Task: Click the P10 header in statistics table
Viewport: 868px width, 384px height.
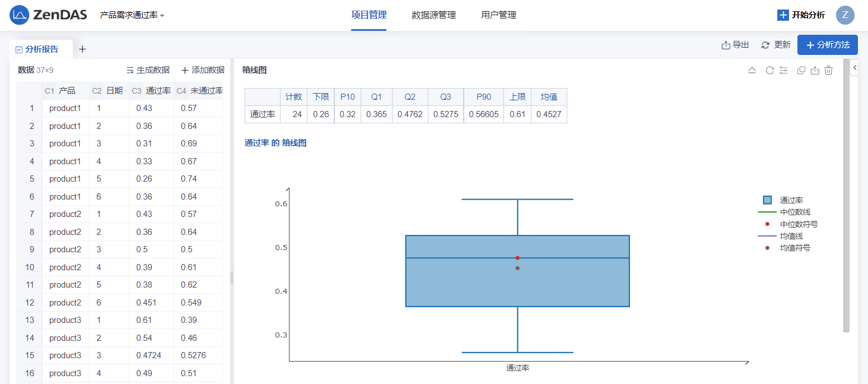Action: [348, 97]
